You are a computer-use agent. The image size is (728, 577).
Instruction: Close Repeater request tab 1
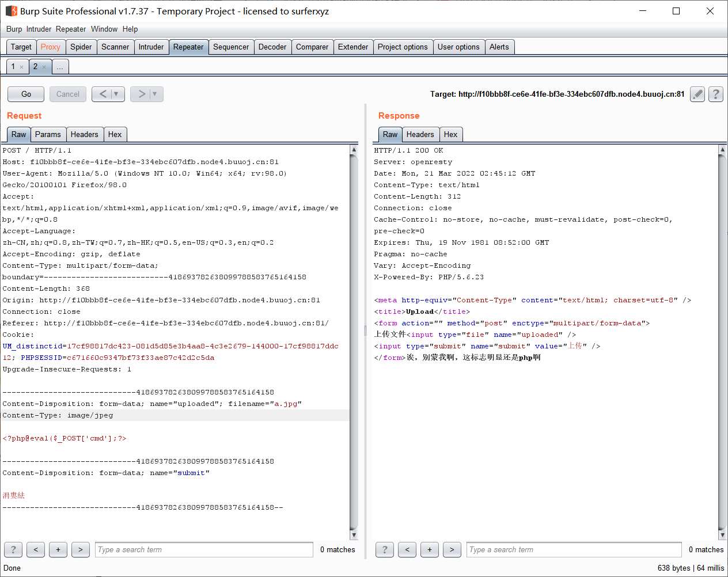point(22,67)
